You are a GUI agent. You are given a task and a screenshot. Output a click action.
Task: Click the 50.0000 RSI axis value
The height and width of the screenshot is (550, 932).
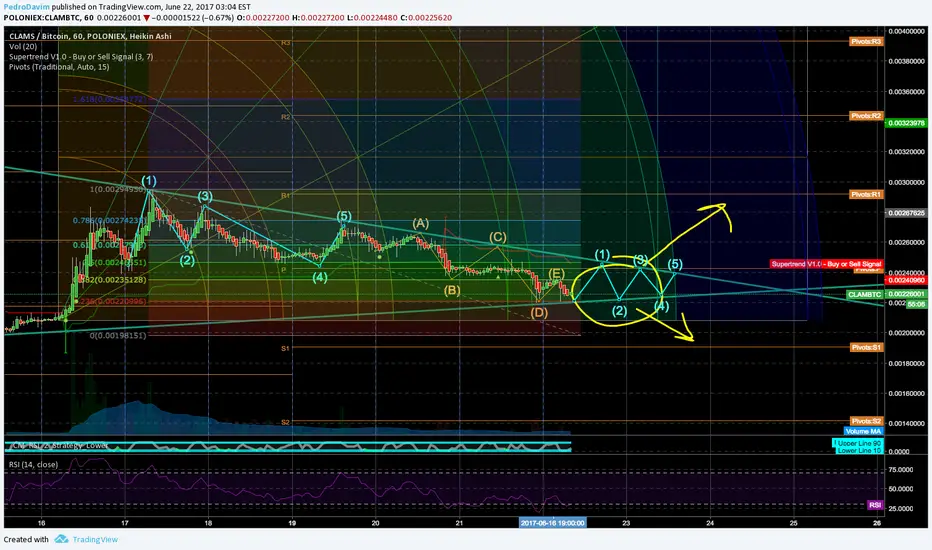pos(900,489)
